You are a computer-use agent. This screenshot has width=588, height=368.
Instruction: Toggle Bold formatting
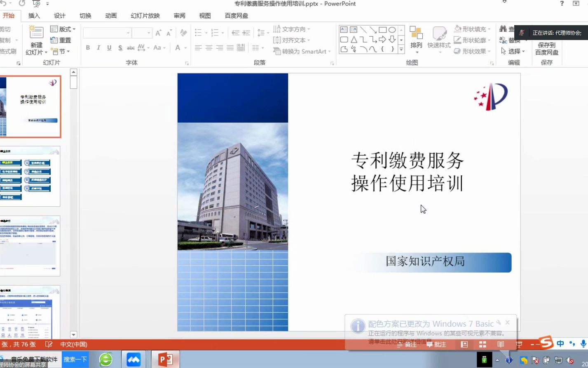[88, 48]
